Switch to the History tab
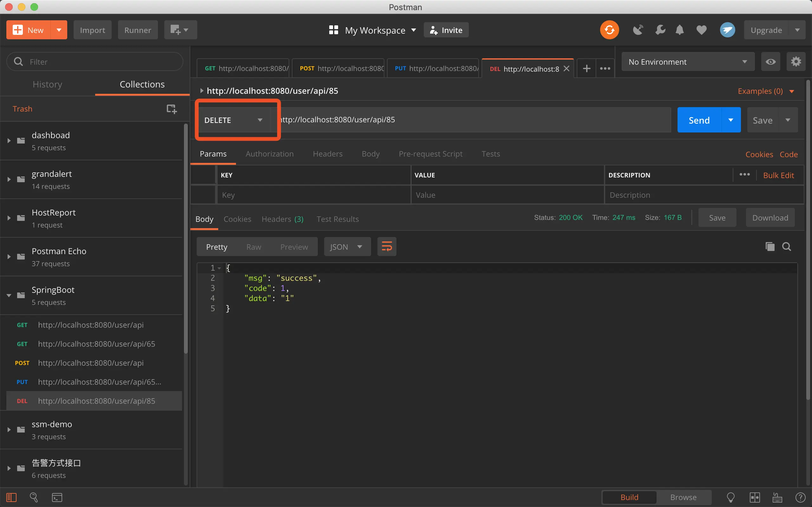 tap(47, 85)
